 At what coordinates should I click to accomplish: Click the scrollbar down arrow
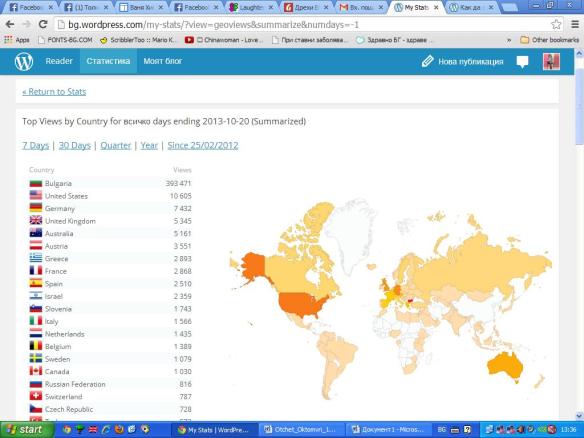(x=580, y=416)
